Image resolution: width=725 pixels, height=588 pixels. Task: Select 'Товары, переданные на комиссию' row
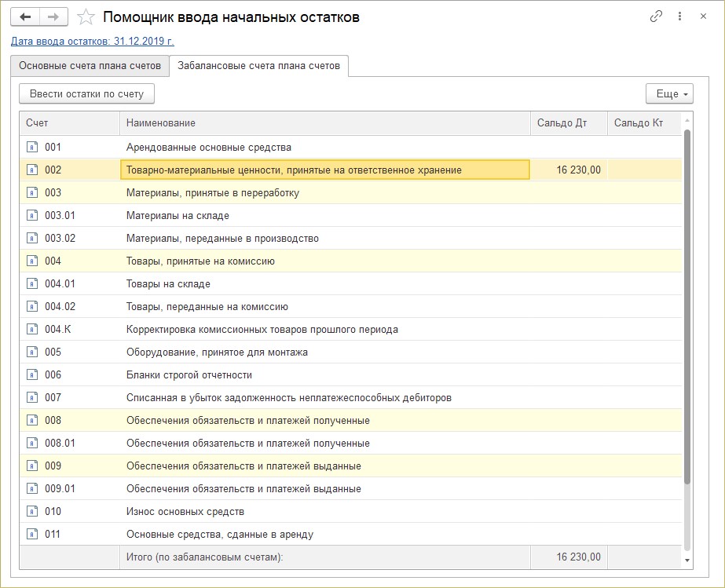pos(351,306)
